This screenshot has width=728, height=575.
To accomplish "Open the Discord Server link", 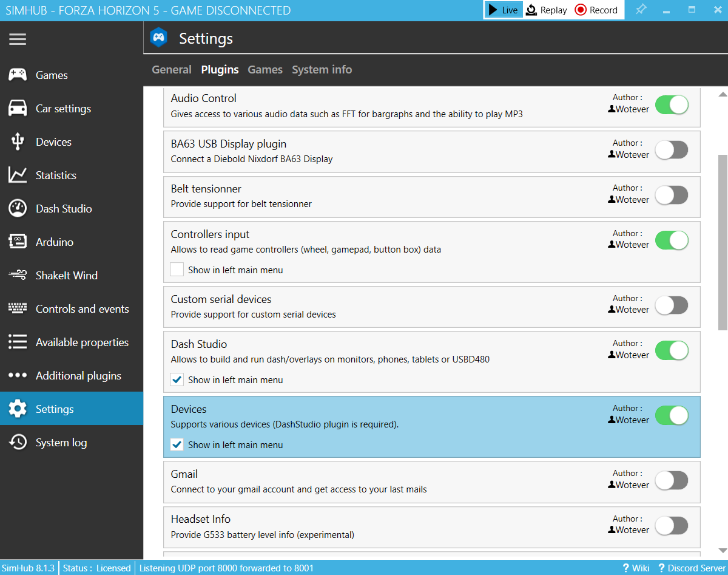I will [691, 568].
